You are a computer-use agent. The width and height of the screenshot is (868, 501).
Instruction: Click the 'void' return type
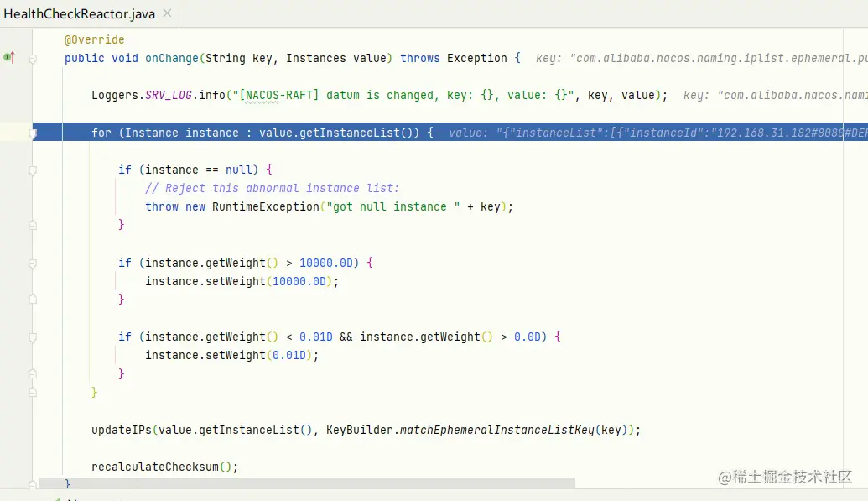coord(125,58)
